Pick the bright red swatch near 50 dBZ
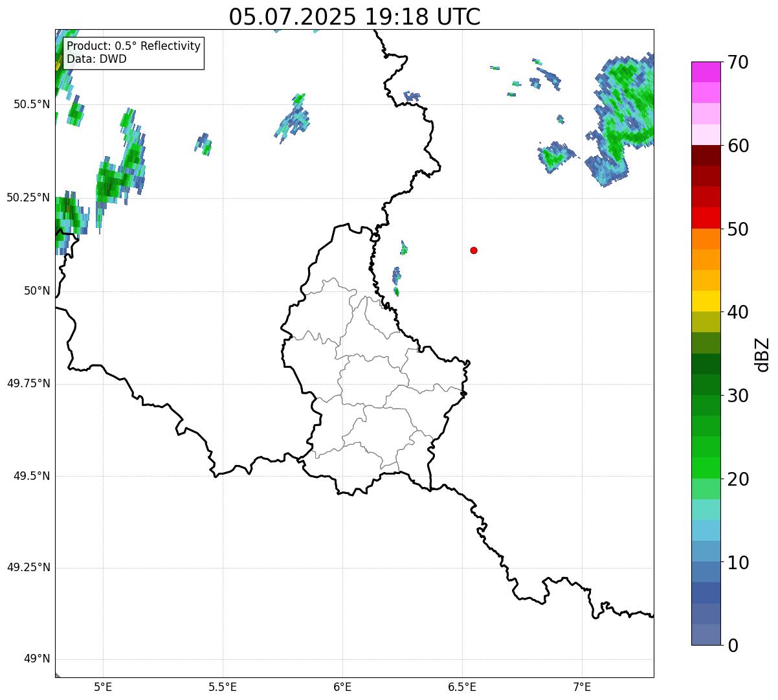 point(706,218)
